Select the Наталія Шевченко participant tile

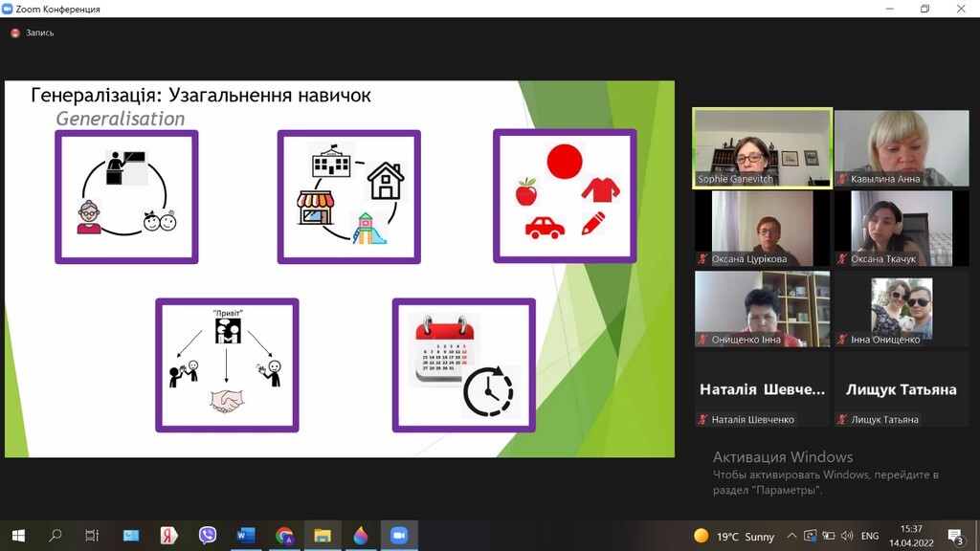pos(762,389)
